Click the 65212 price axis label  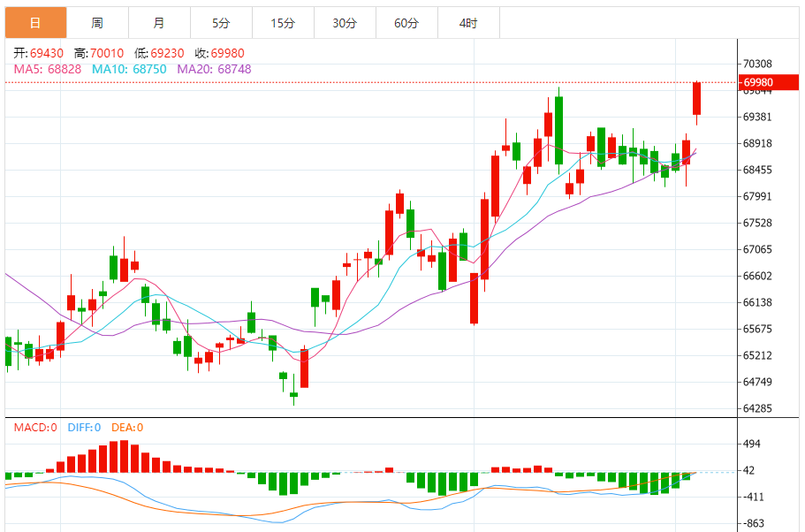point(757,355)
